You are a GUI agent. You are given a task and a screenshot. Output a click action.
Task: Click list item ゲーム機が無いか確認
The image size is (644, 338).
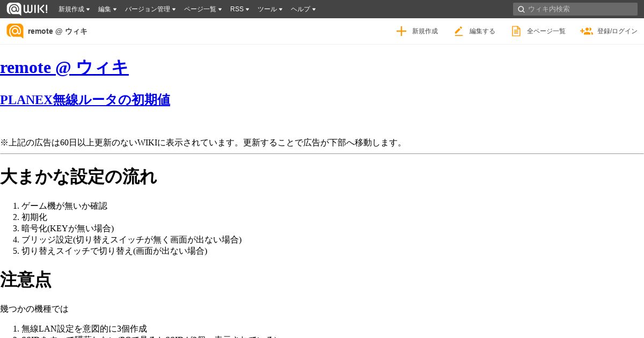[x=64, y=206]
